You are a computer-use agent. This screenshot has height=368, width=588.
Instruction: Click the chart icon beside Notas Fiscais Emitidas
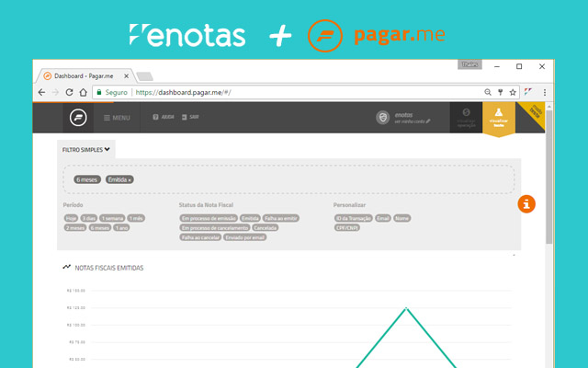(x=67, y=267)
